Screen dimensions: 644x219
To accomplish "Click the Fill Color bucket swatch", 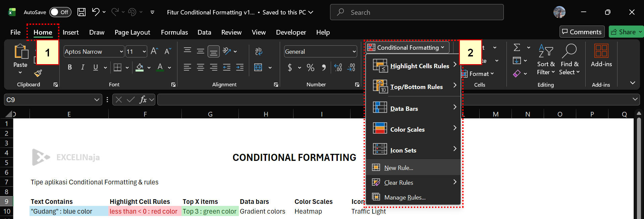I will 140,68.
